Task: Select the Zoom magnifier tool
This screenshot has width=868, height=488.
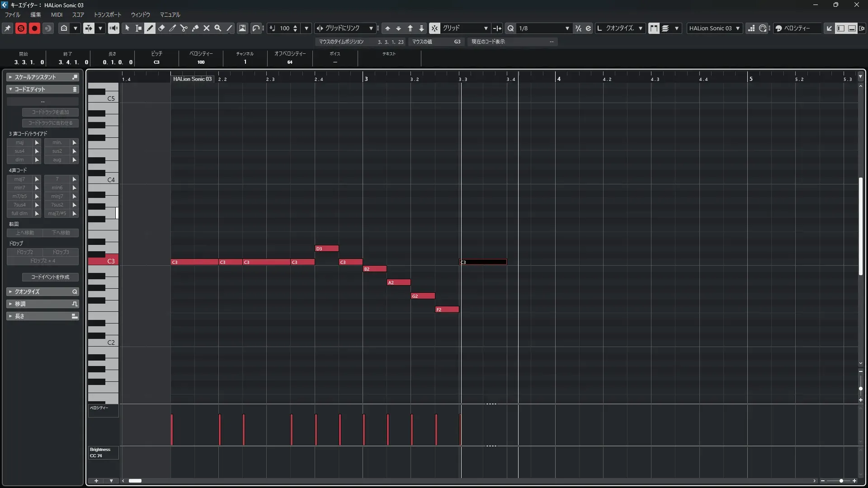Action: point(218,28)
